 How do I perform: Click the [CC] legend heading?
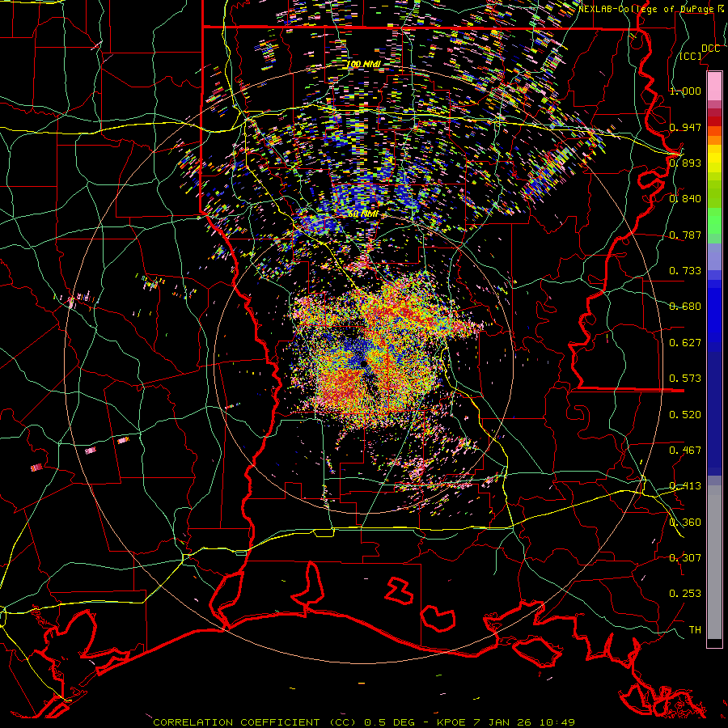pos(691,56)
